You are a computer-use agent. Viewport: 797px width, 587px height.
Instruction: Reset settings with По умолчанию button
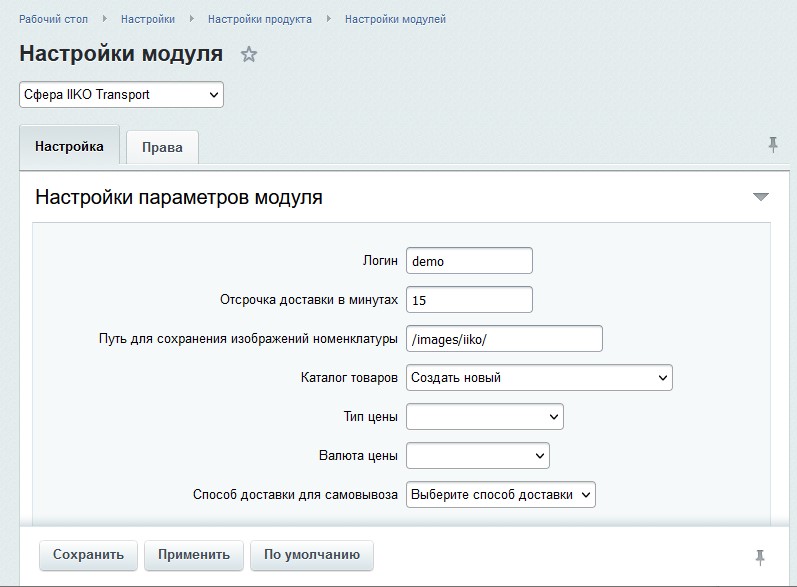pos(312,554)
